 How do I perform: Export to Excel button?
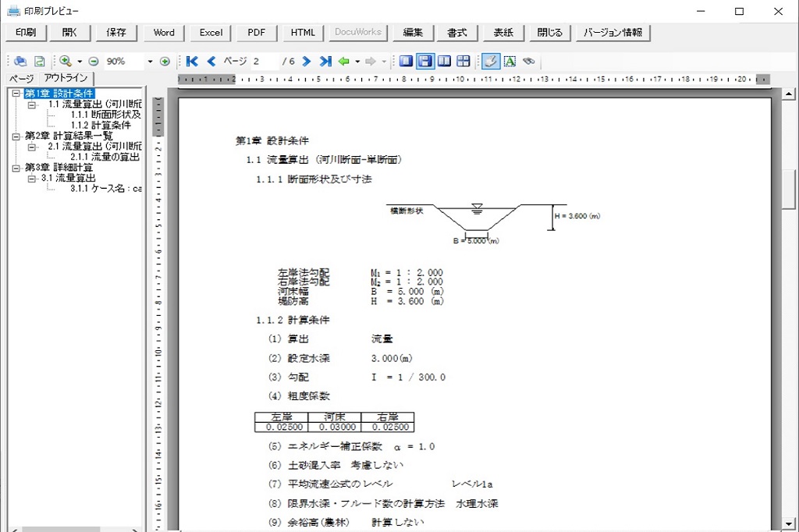(211, 33)
